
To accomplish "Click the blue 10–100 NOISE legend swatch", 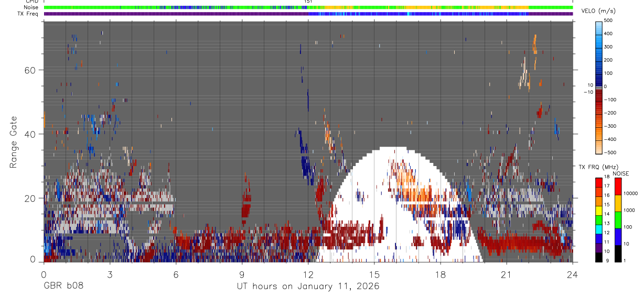I will [x=618, y=237].
